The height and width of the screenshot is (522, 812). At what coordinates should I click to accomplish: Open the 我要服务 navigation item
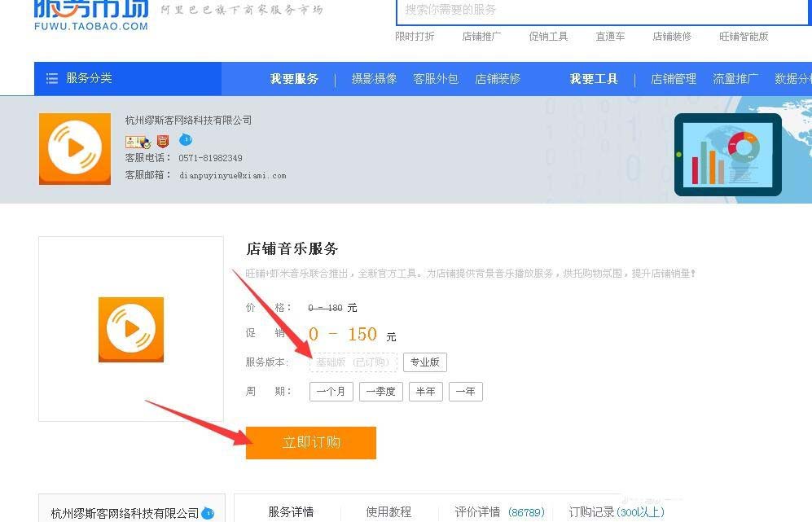coord(294,79)
